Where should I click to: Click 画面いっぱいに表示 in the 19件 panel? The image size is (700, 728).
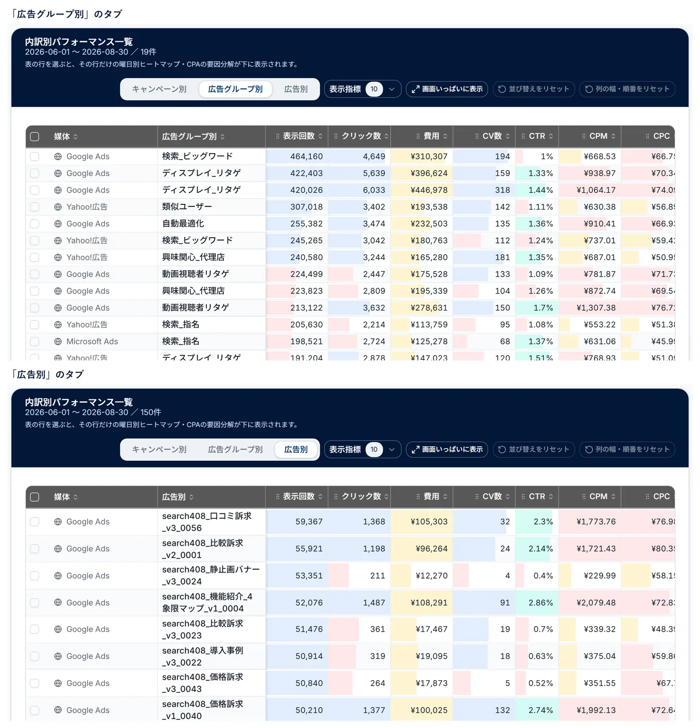(447, 89)
